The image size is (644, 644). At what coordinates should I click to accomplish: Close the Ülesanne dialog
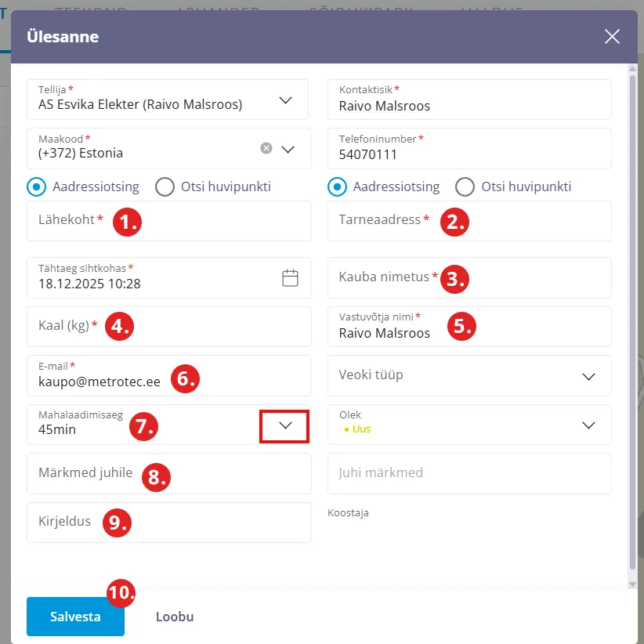[x=612, y=37]
